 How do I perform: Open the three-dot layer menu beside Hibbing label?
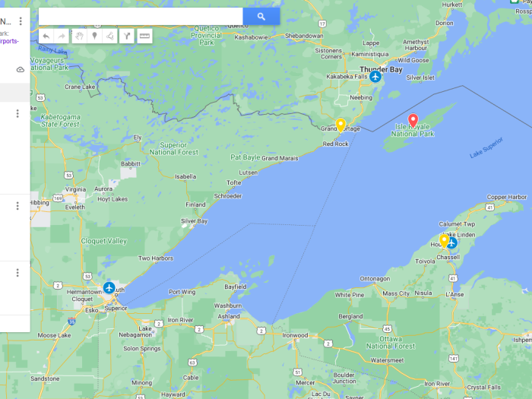click(x=17, y=206)
